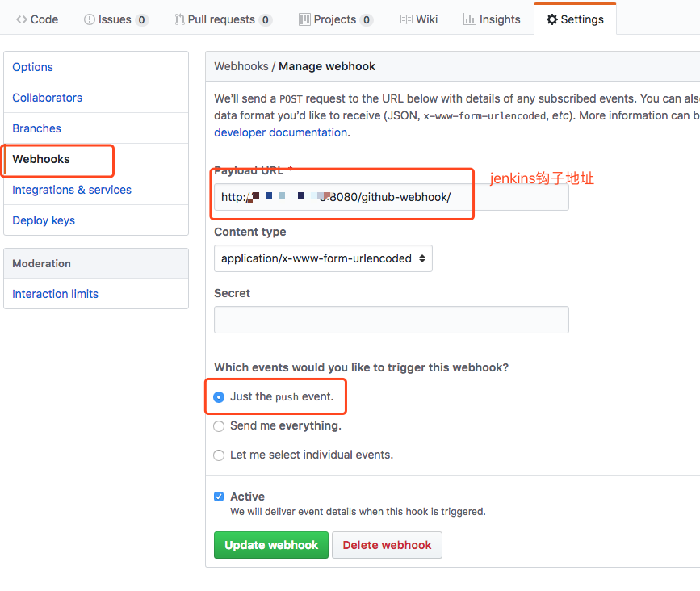Select 'Let me select individual events'
This screenshot has width=700, height=591.
pyautogui.click(x=219, y=455)
